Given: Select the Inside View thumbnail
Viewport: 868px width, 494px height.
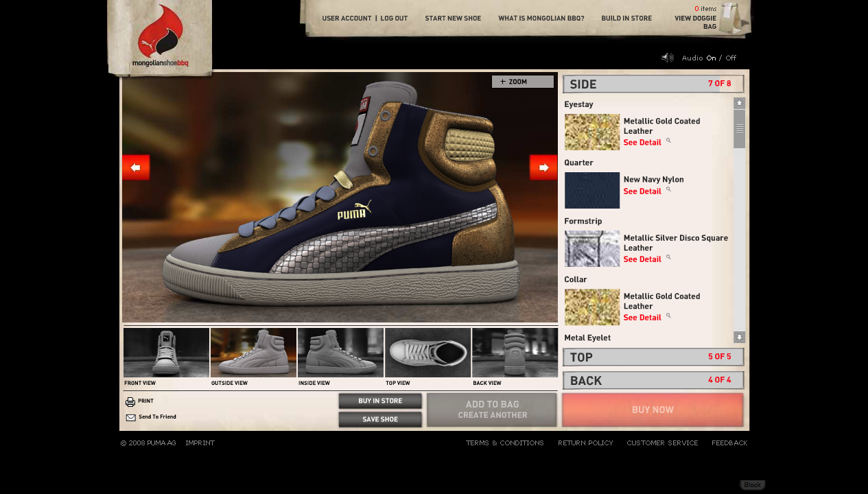Looking at the screenshot, I should [340, 353].
